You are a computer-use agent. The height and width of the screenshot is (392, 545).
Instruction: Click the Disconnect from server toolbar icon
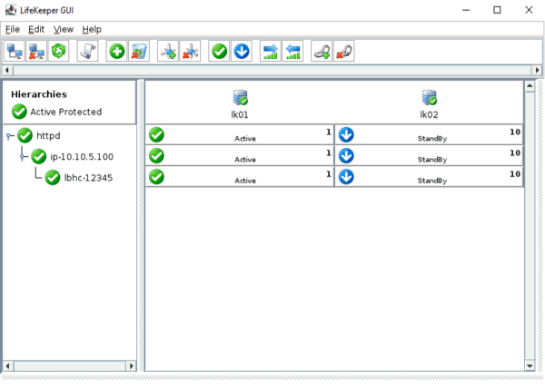click(36, 52)
